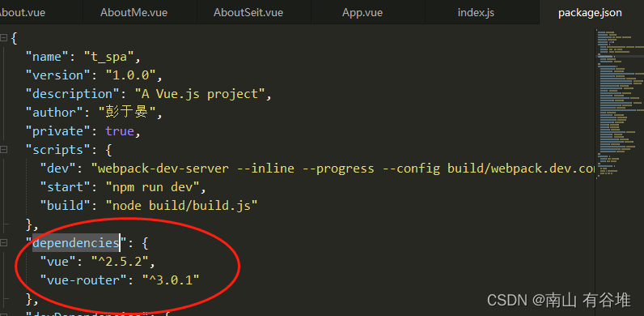Screen dimensions: 644x316
Task: Open the AboutSeit.vue tab
Action: coord(248,12)
